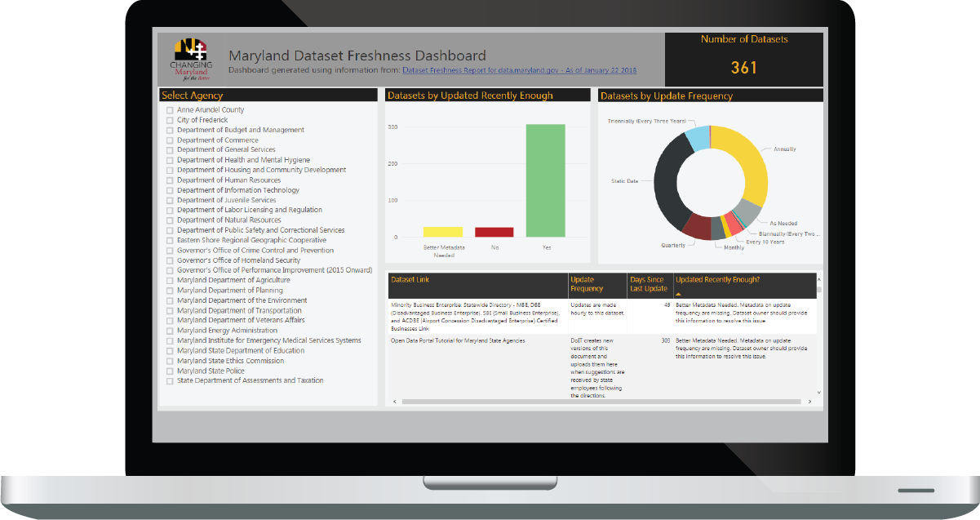Open the Dataset Freshness Report link
This screenshot has height=520, width=980.
click(x=519, y=71)
